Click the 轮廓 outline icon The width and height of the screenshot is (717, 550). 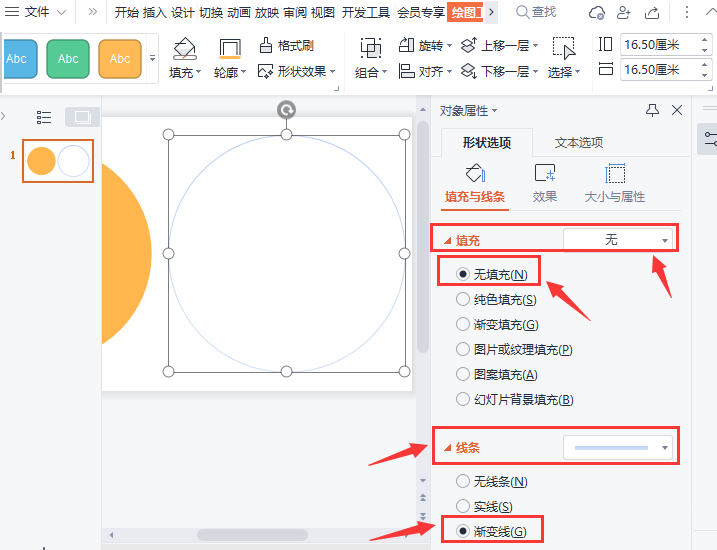(230, 49)
